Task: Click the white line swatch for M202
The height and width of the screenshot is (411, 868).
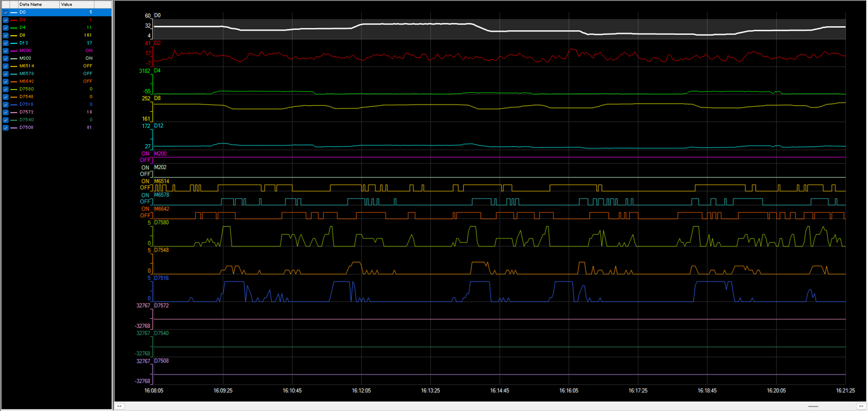Action: [x=14, y=58]
